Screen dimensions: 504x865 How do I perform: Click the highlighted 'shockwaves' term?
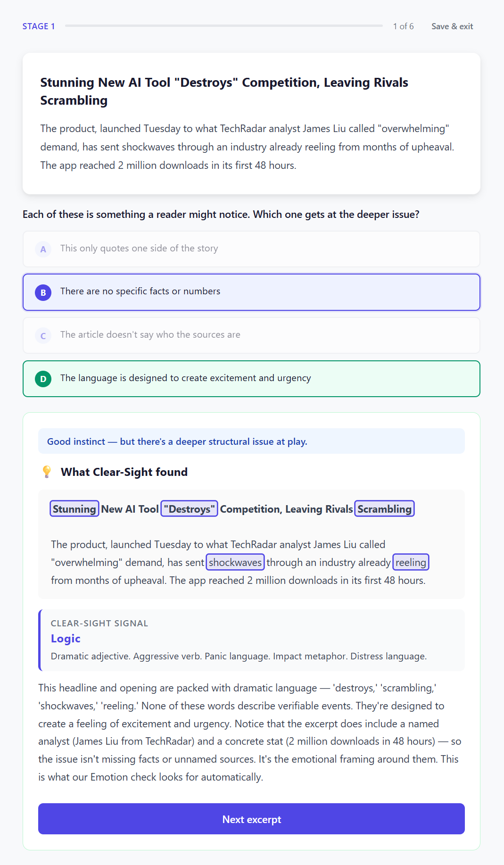click(235, 562)
